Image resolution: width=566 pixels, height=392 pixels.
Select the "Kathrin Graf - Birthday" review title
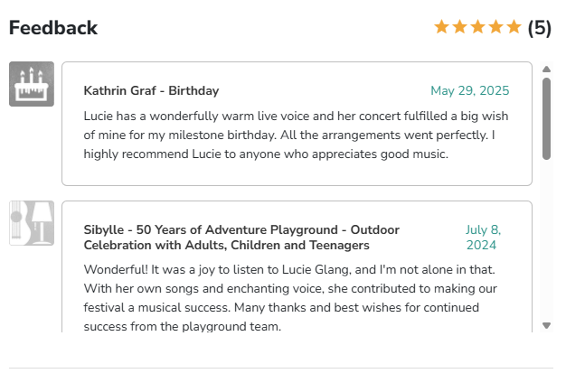pos(151,91)
